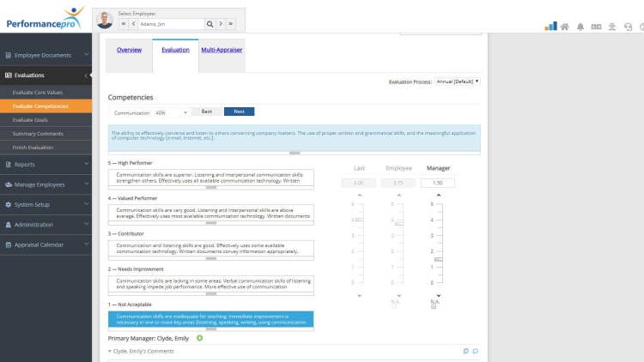Click Reports sidebar icon
The width and height of the screenshot is (644, 362).
(x=9, y=164)
